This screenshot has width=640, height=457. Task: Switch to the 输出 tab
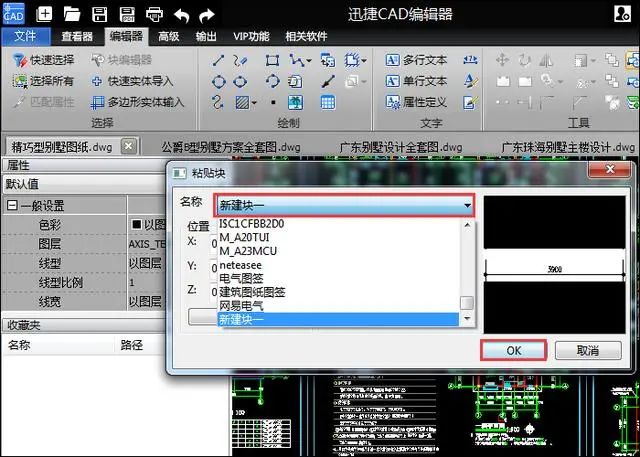206,37
